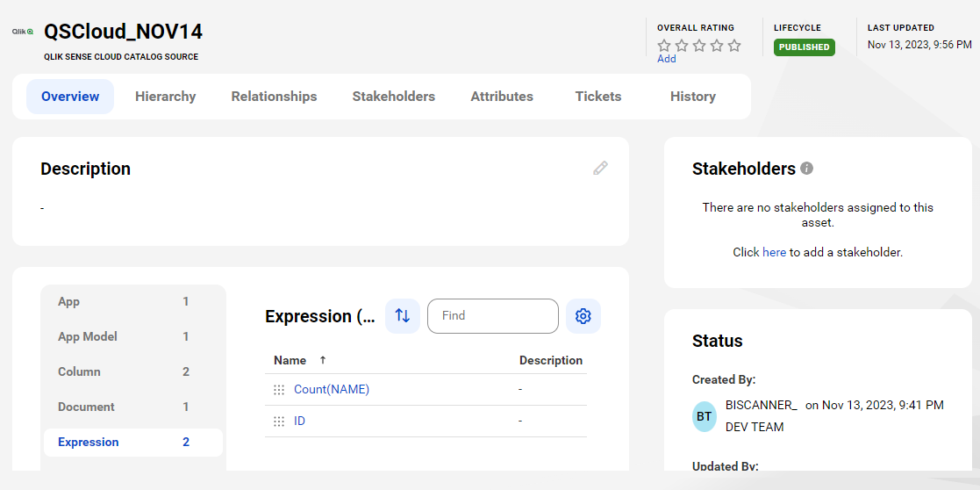The image size is (980, 490).
Task: Open the History tab
Action: tap(693, 97)
